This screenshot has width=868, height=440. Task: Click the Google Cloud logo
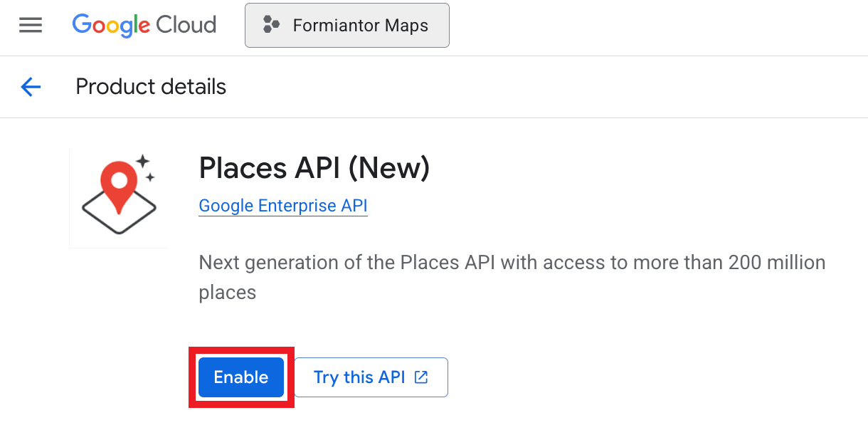click(144, 26)
